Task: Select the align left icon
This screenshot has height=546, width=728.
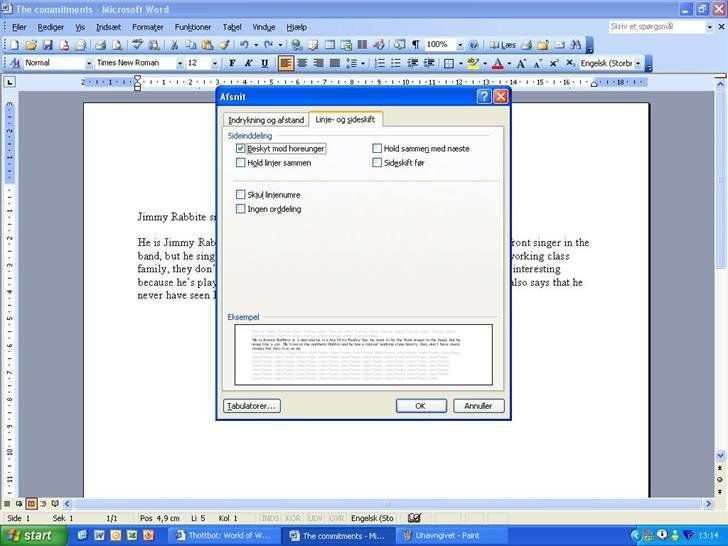Action: (286, 63)
